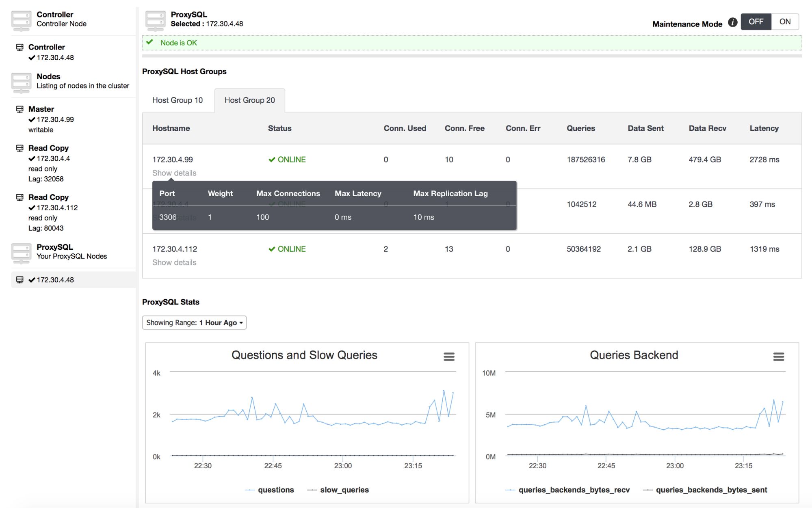812x508 pixels.
Task: Click the ProxySQL header server icon
Action: (156, 21)
